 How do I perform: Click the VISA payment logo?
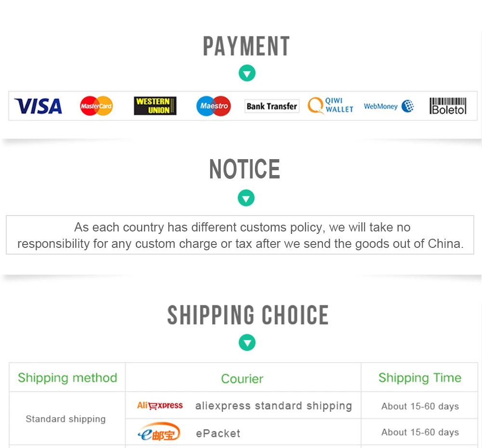point(38,106)
